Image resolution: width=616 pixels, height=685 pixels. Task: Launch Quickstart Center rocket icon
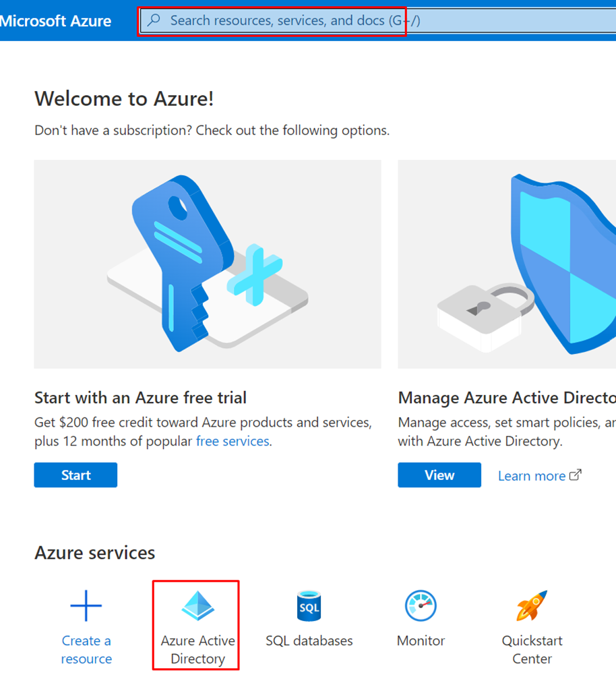[x=532, y=605]
